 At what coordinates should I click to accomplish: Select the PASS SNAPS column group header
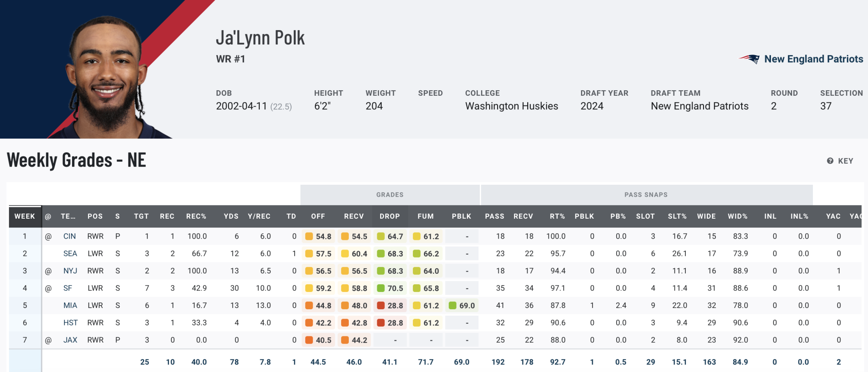point(646,195)
